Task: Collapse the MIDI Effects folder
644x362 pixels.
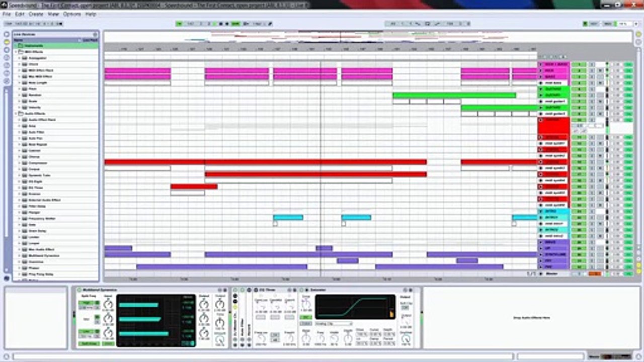Action: pos(16,52)
